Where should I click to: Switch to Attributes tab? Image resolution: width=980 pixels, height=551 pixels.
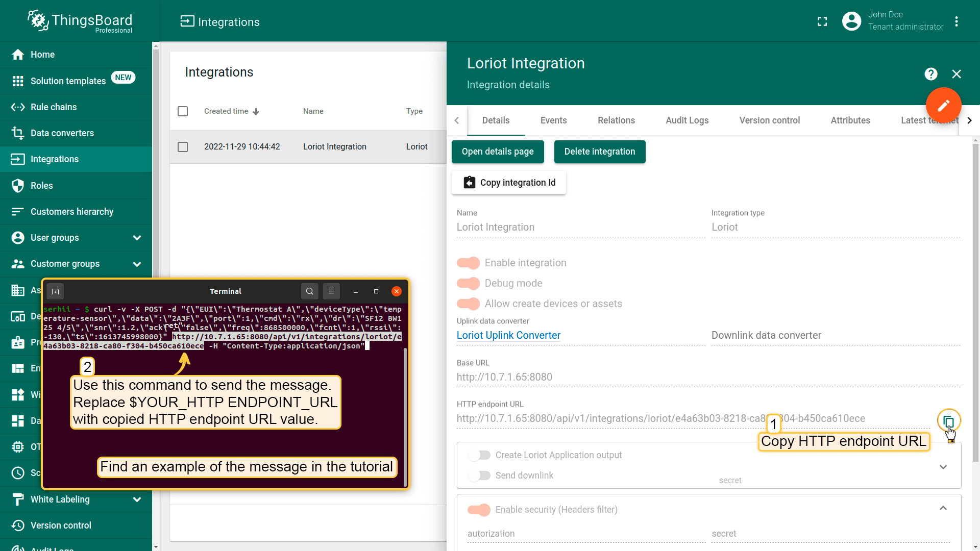pos(850,120)
